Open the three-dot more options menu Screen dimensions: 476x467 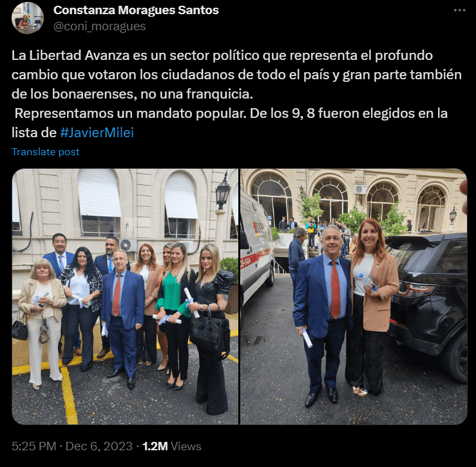coord(459,10)
